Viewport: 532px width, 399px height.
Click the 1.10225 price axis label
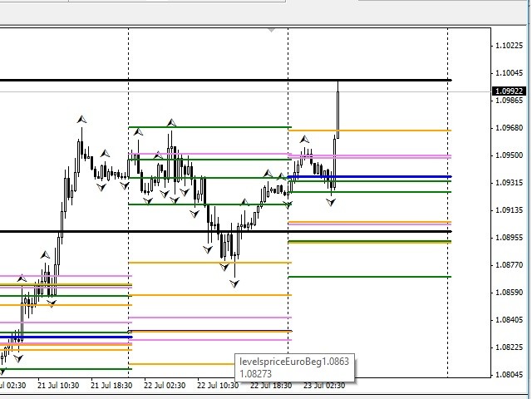point(509,46)
